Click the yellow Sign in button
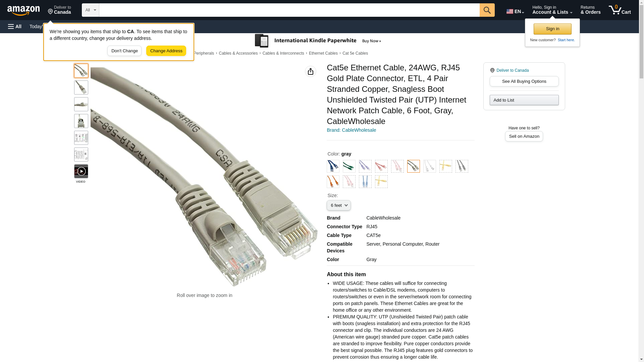This screenshot has height=362, width=644. (552, 29)
